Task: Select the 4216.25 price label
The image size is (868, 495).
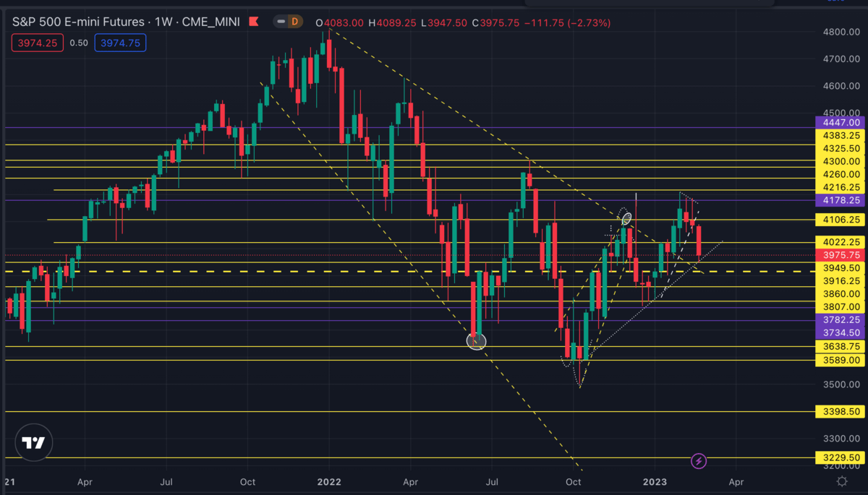Action: click(840, 187)
